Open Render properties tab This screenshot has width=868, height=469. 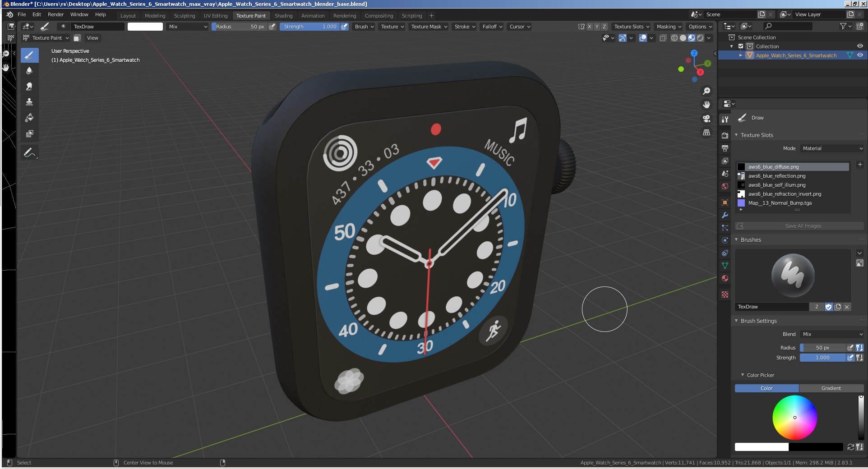click(725, 135)
